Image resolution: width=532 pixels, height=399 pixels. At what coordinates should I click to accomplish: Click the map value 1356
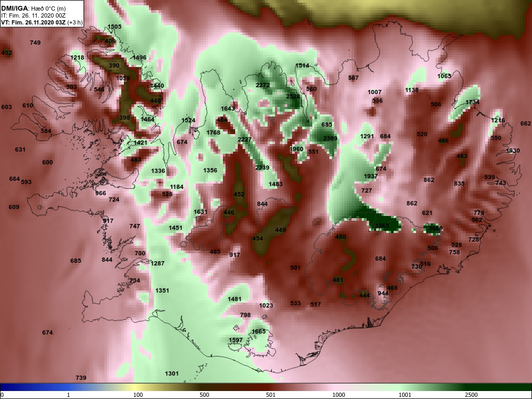tap(210, 171)
